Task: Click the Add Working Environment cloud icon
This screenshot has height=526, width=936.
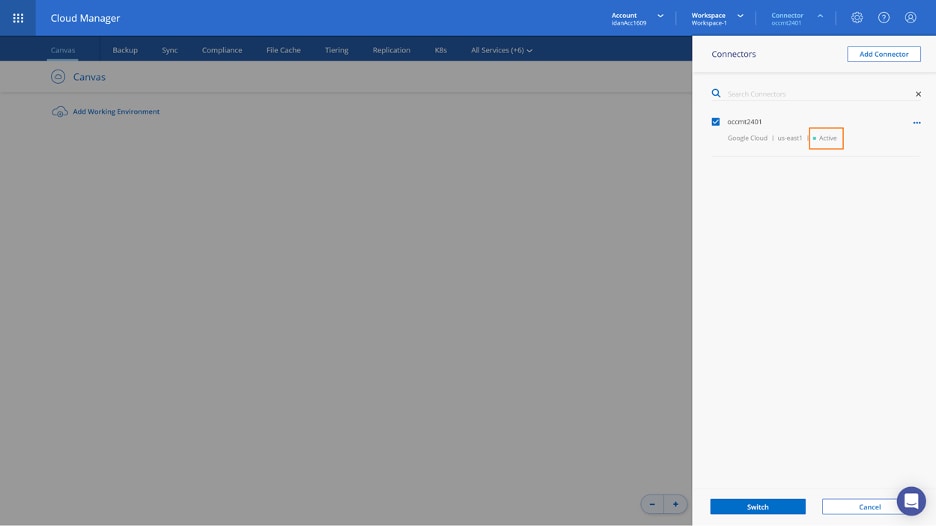Action: pos(60,112)
